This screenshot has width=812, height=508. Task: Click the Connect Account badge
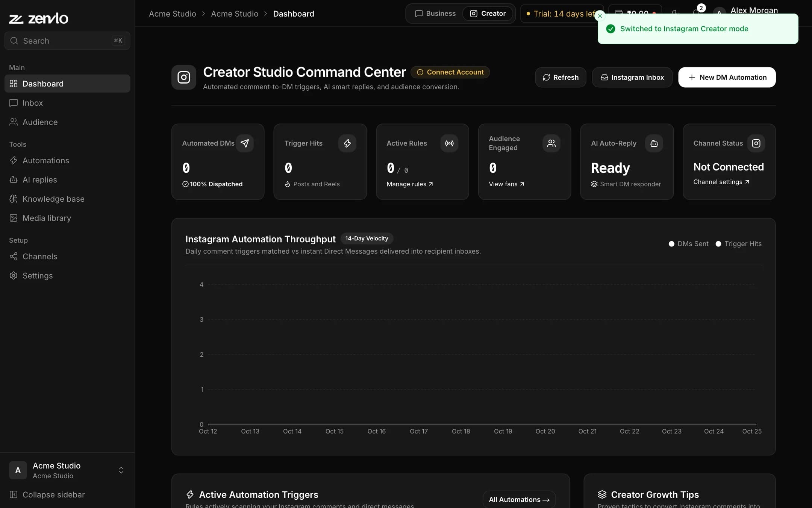point(450,72)
